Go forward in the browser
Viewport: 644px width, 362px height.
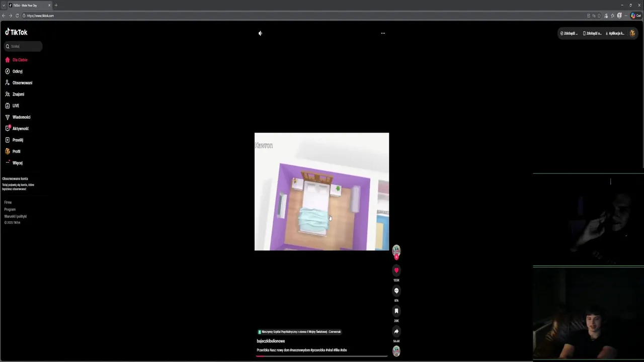pyautogui.click(x=10, y=16)
